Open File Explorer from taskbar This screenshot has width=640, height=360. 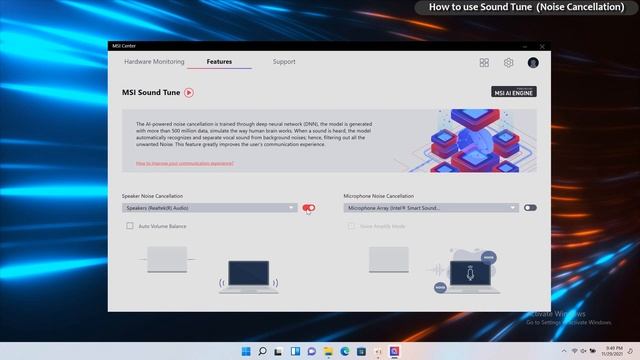[x=328, y=351]
